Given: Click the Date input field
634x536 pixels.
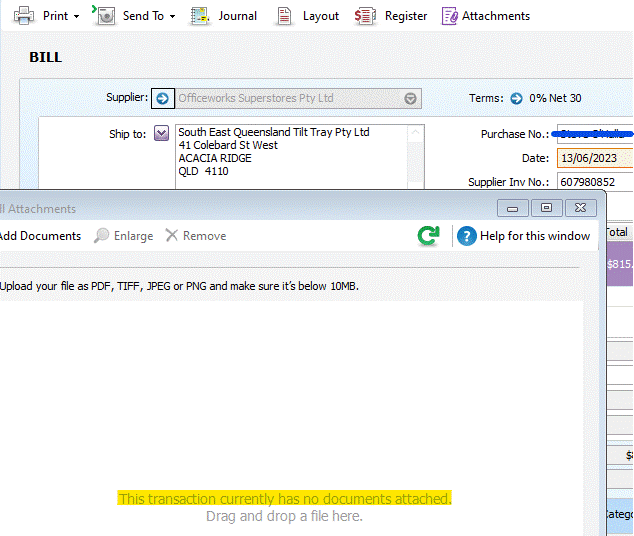Looking at the screenshot, I should click(x=594, y=158).
